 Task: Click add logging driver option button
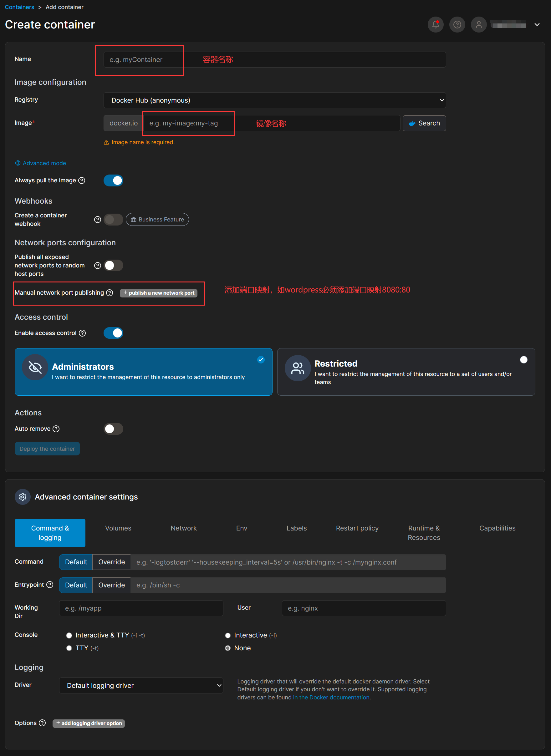coord(89,723)
